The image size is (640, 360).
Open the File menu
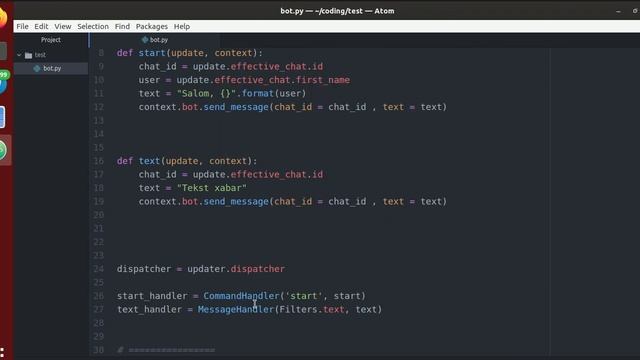coord(22,27)
